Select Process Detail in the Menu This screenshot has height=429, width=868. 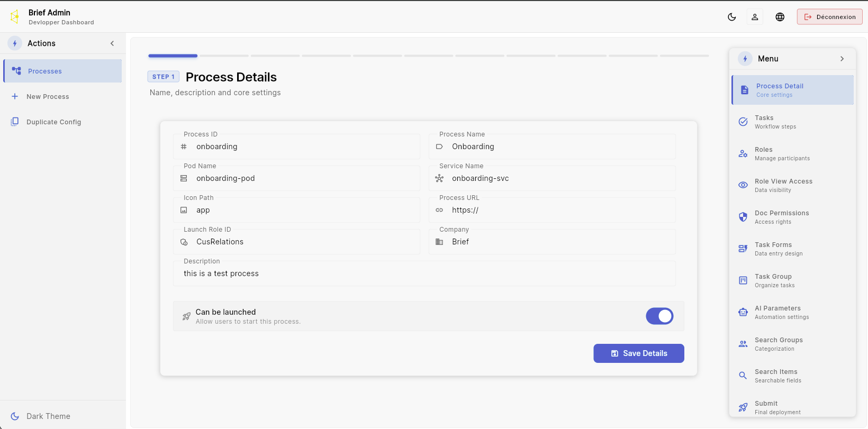pos(793,90)
